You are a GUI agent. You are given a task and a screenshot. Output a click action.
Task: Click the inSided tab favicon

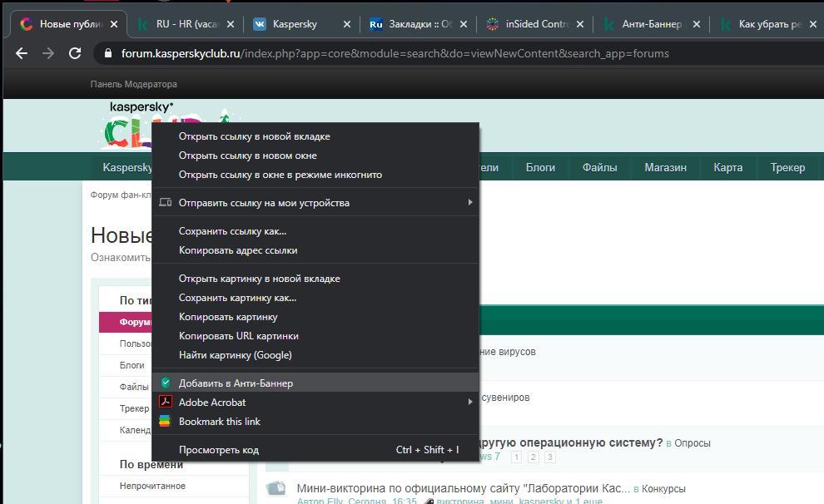tap(493, 24)
